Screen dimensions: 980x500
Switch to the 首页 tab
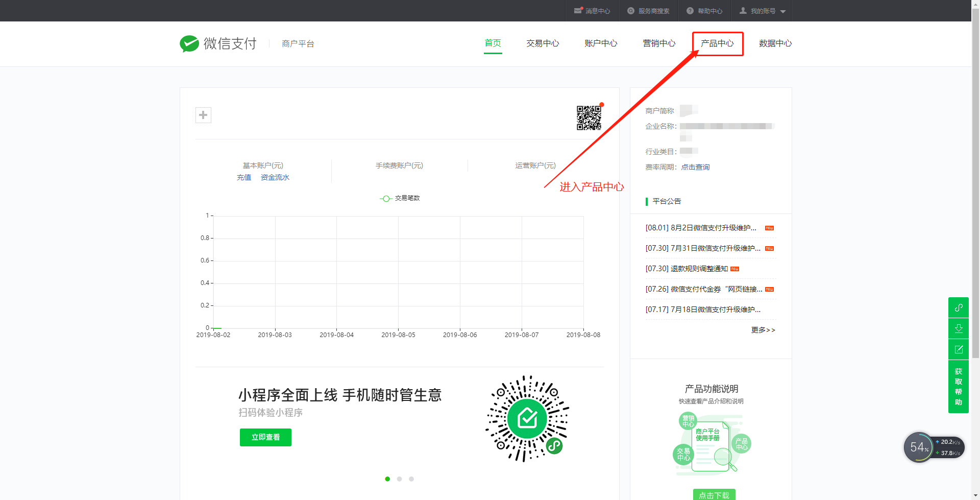click(493, 43)
